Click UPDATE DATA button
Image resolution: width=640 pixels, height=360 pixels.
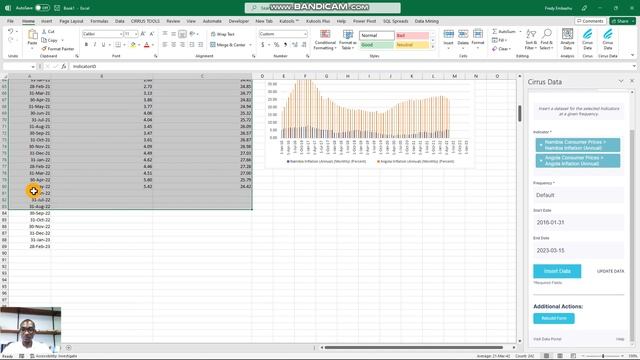pyautogui.click(x=610, y=271)
